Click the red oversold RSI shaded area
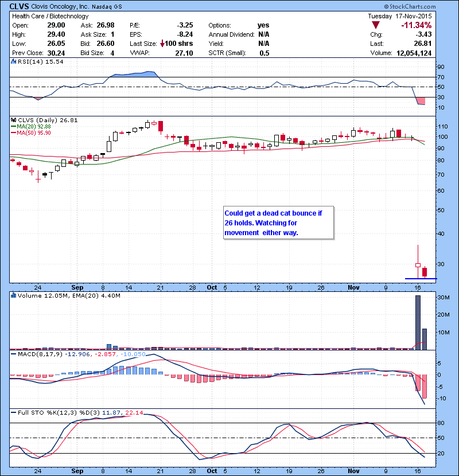This screenshot has width=459, height=476. [x=421, y=101]
